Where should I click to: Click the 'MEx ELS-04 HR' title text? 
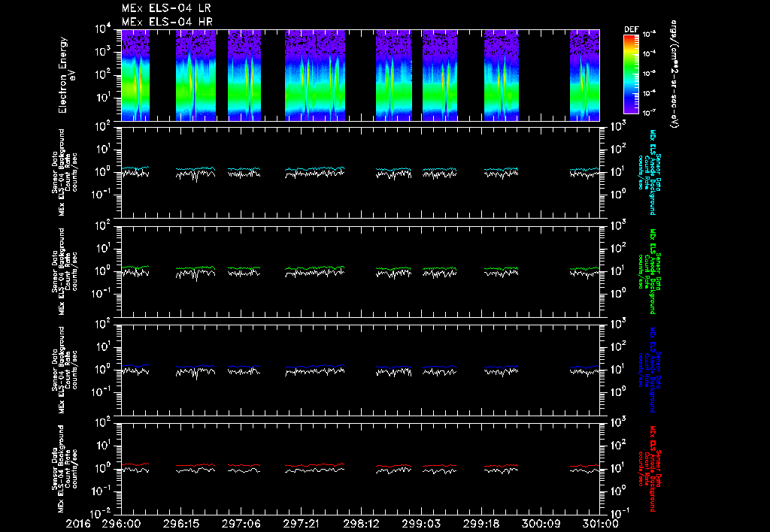167,22
